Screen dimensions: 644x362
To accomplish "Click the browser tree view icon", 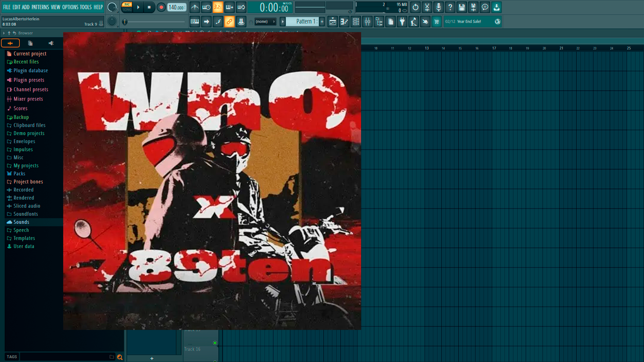I will (x=379, y=22).
